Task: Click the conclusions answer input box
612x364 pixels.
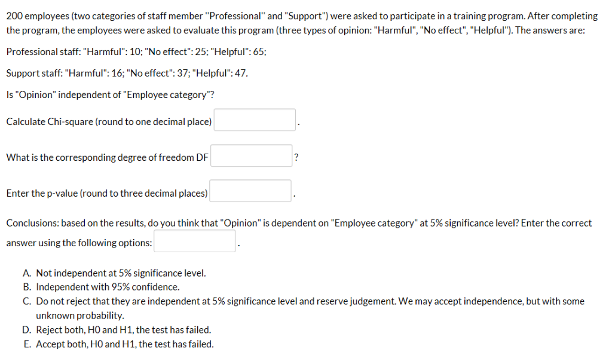Action: [x=195, y=240]
